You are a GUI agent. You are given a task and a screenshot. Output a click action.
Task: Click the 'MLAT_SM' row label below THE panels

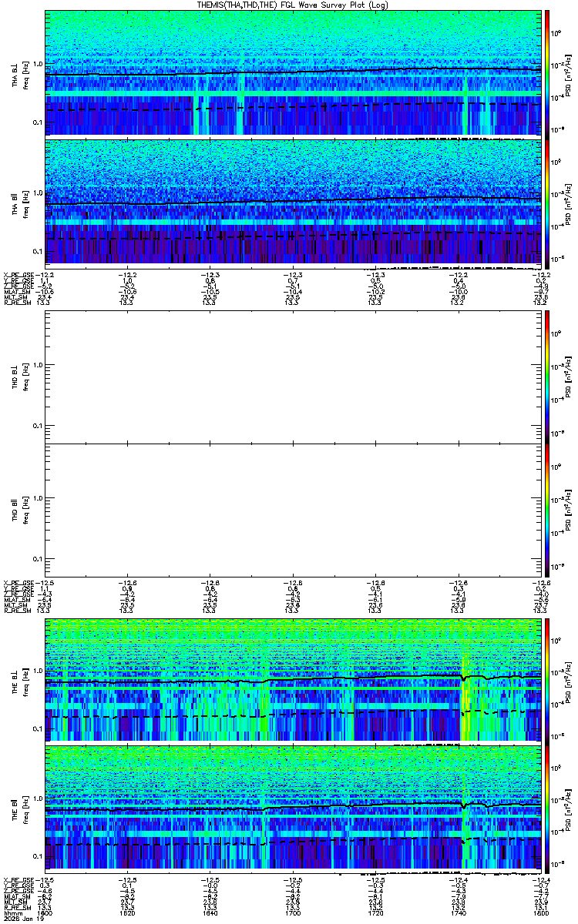[18, 895]
